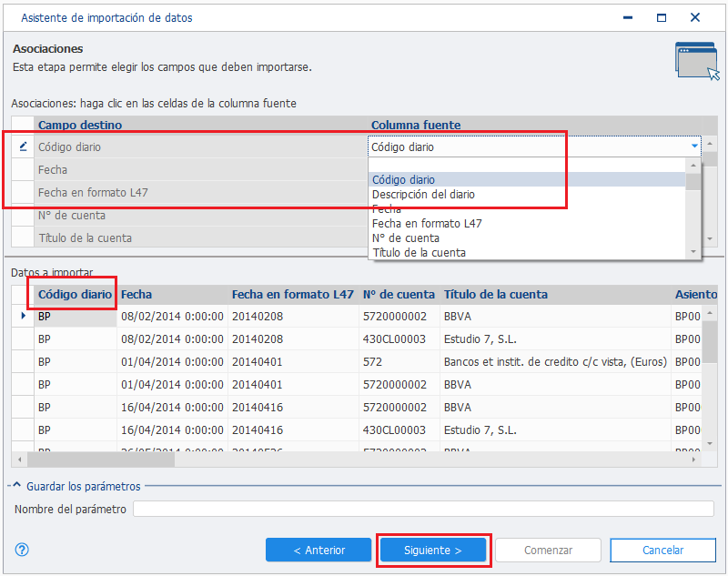This screenshot has height=576, width=728.
Task: Collapse the Guardar los parámetros section
Action: point(16,485)
